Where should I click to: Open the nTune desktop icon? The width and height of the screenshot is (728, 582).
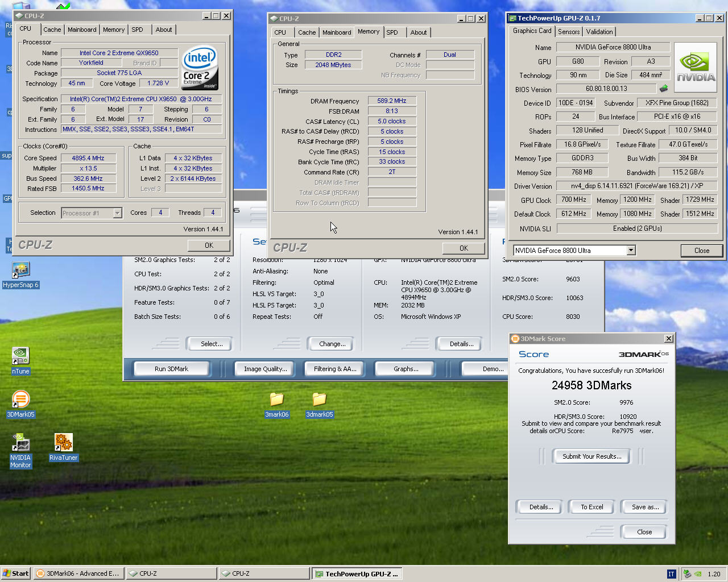pyautogui.click(x=20, y=356)
